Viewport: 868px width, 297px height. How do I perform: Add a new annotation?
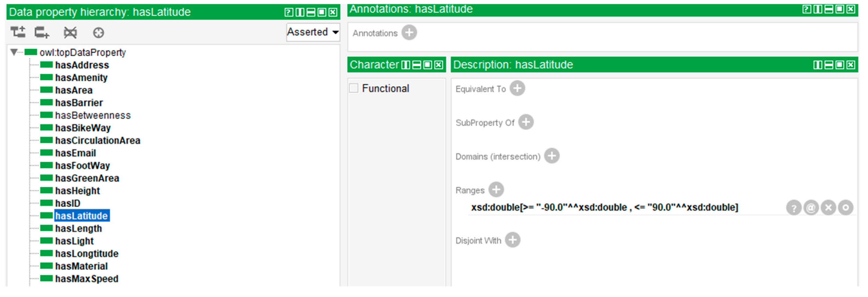tap(409, 33)
